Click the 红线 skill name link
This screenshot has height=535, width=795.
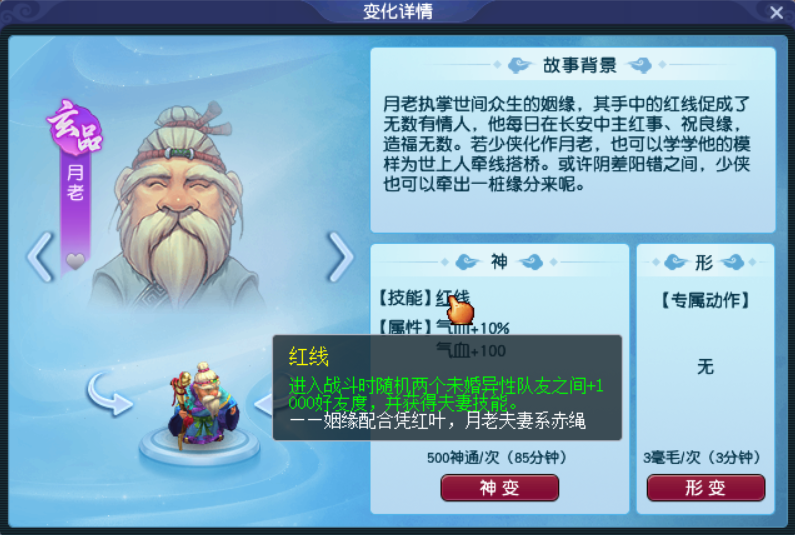pyautogui.click(x=453, y=298)
